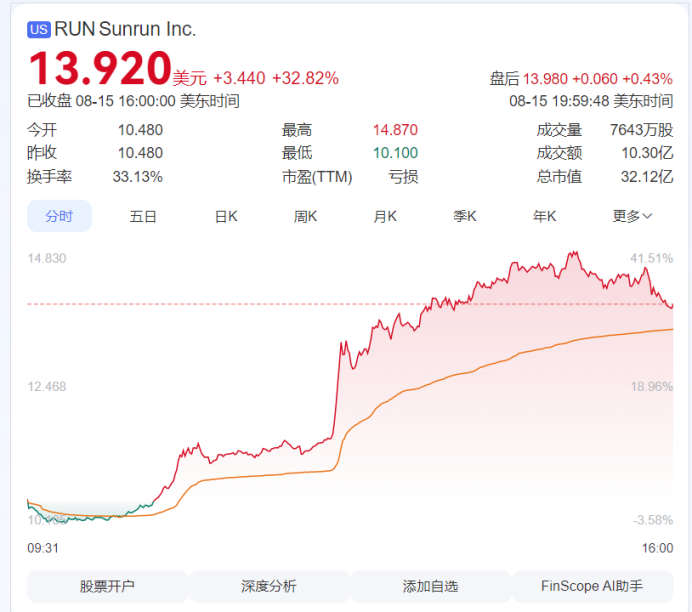Click the 添加自选 button
692x612 pixels.
[430, 586]
